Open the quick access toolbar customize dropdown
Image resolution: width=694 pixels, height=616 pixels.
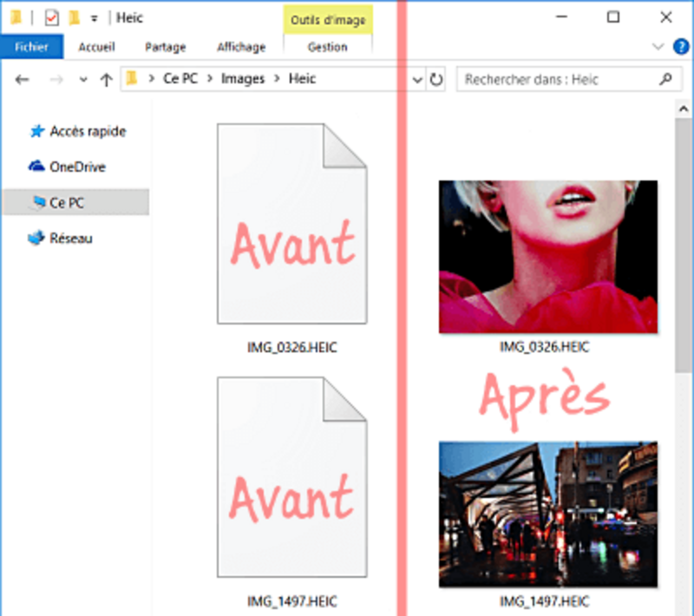[94, 18]
